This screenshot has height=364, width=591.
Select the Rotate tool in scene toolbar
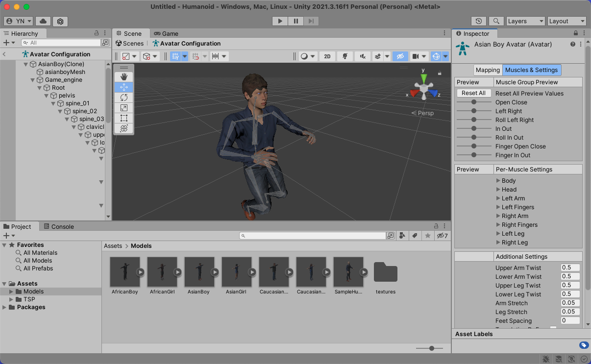[124, 97]
